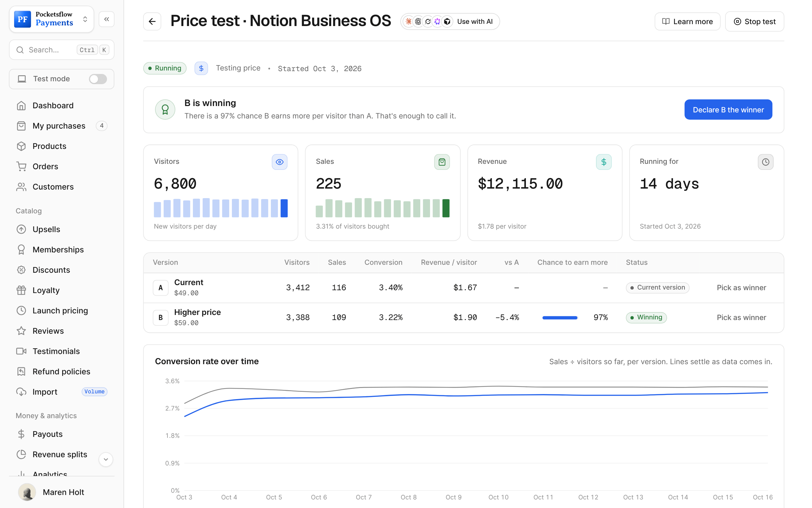812x508 pixels.
Task: Click Maren Holt's profile avatar
Action: pos(27,492)
